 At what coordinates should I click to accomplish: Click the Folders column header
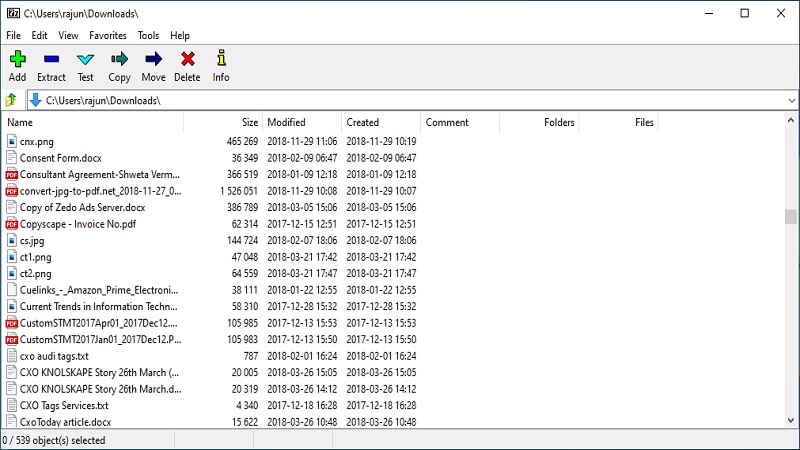click(x=539, y=122)
